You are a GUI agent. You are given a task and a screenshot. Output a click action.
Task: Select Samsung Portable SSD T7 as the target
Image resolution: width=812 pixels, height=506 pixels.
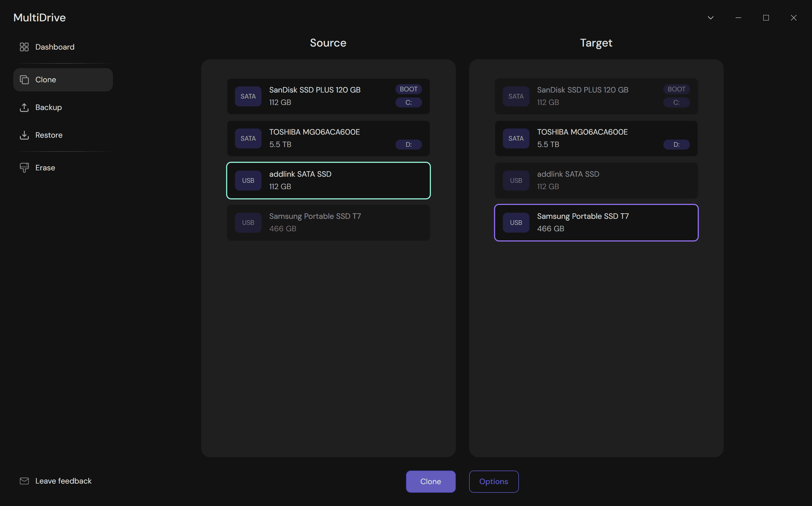[x=596, y=223]
